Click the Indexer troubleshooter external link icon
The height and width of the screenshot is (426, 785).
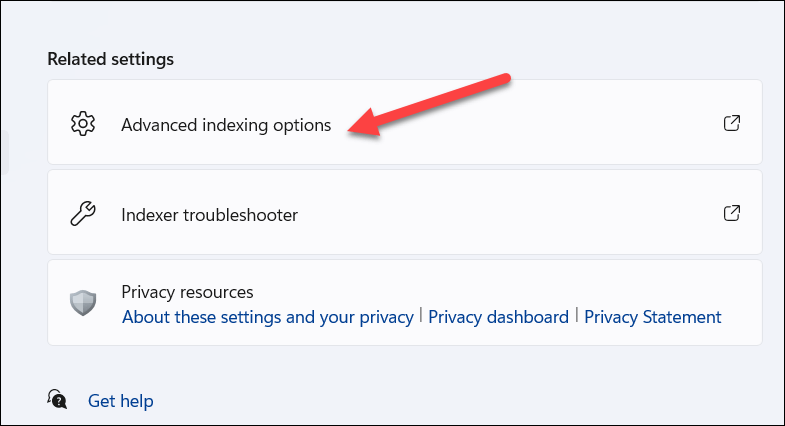click(732, 213)
